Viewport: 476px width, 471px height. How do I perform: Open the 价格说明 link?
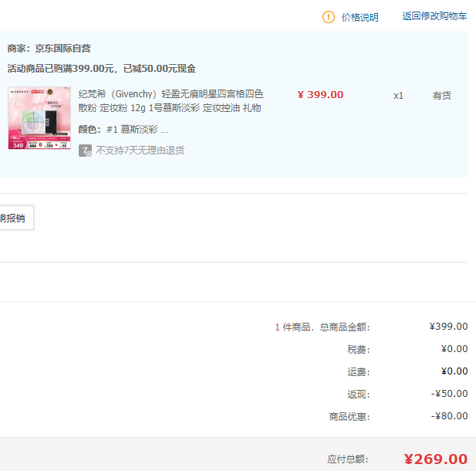point(360,17)
